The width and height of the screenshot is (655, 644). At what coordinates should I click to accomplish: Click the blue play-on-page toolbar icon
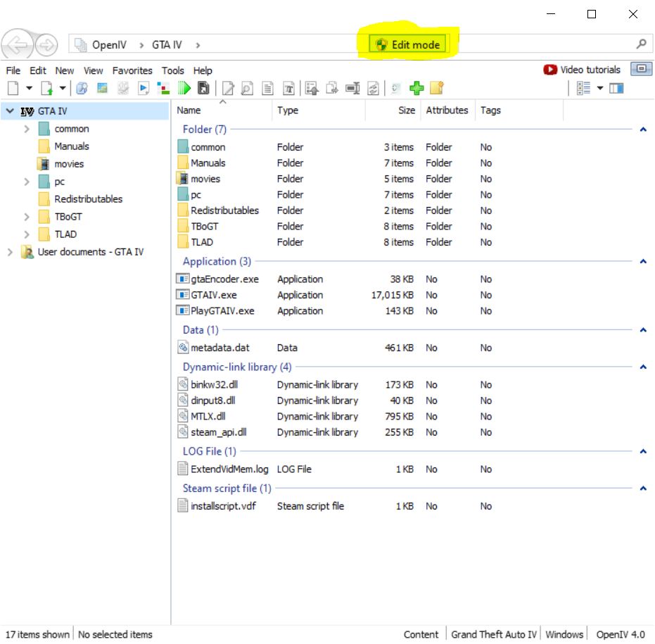pos(144,88)
